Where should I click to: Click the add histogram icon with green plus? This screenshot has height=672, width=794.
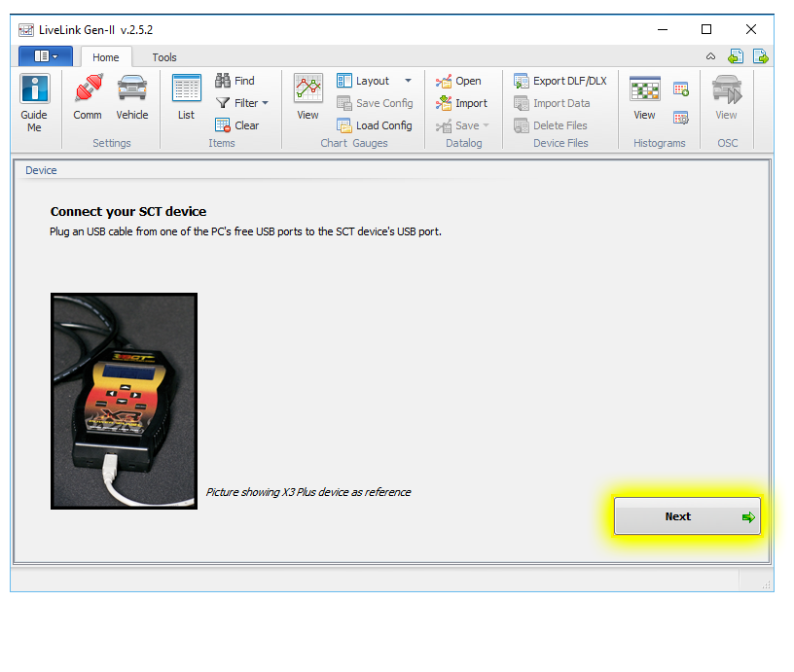(x=681, y=89)
